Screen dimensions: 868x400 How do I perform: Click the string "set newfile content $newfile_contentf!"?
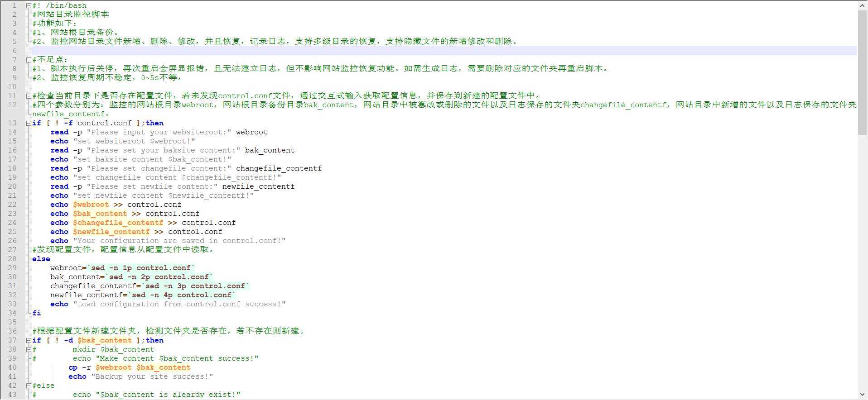(164, 195)
